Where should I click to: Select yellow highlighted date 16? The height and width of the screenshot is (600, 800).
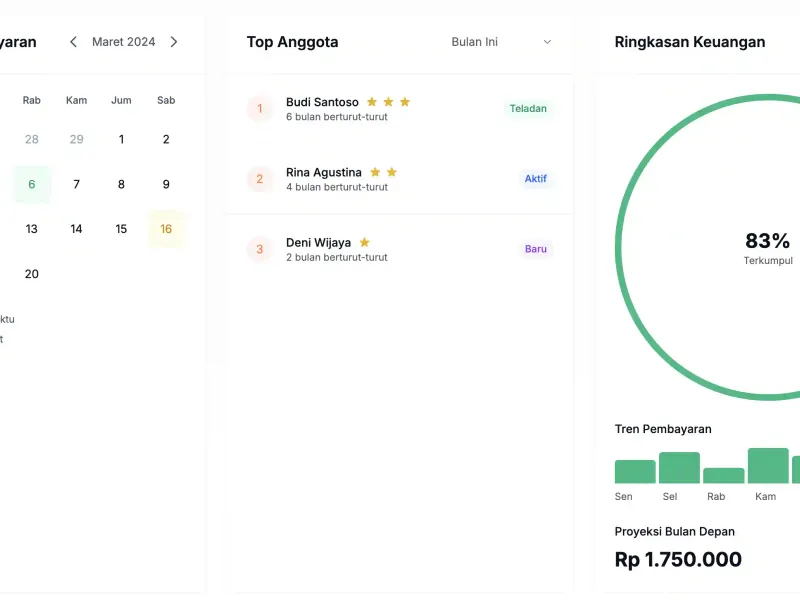(166, 229)
